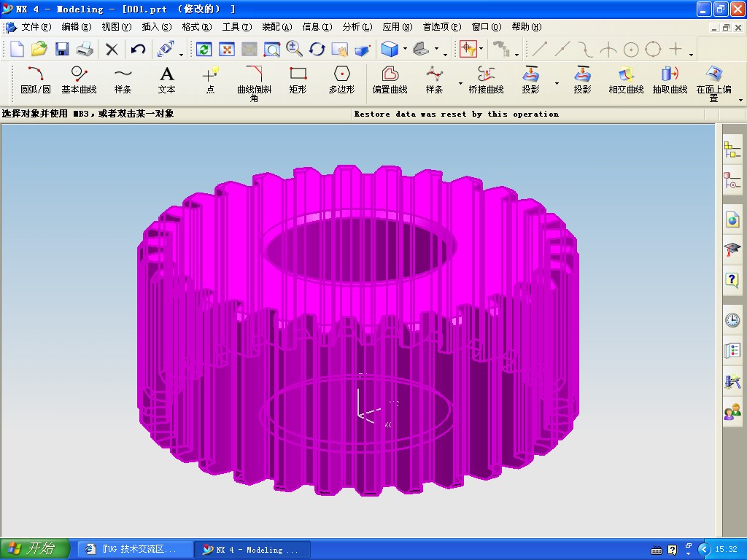Open the Assembly Navigator sidebar tab
747x560 pixels.
point(732,149)
